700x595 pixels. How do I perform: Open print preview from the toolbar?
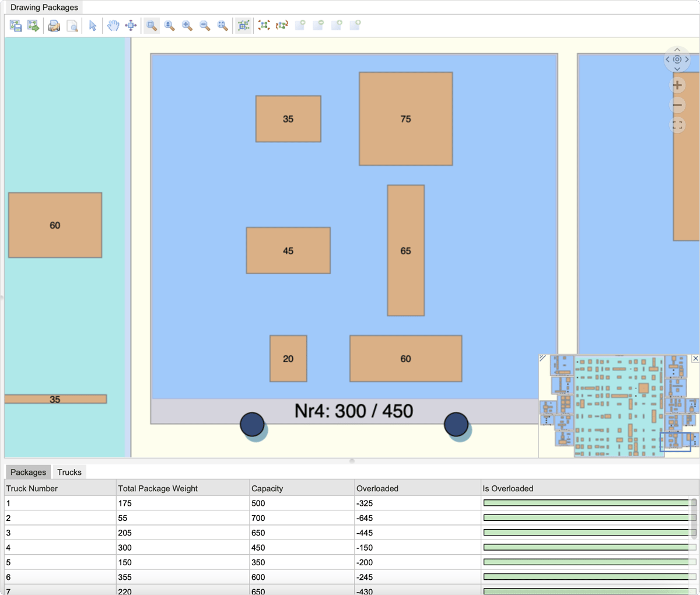pos(72,26)
